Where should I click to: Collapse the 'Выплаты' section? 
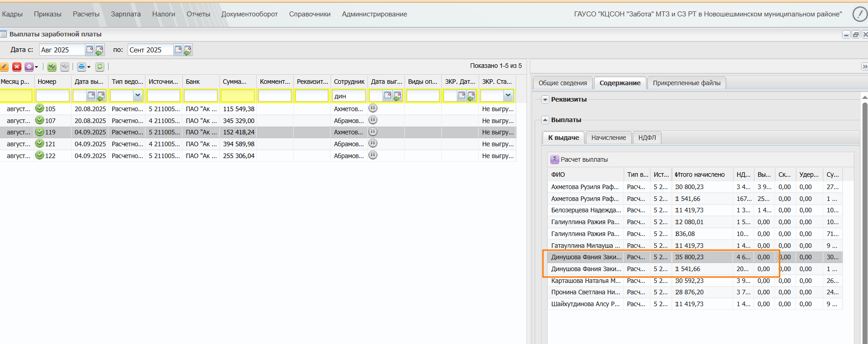545,120
